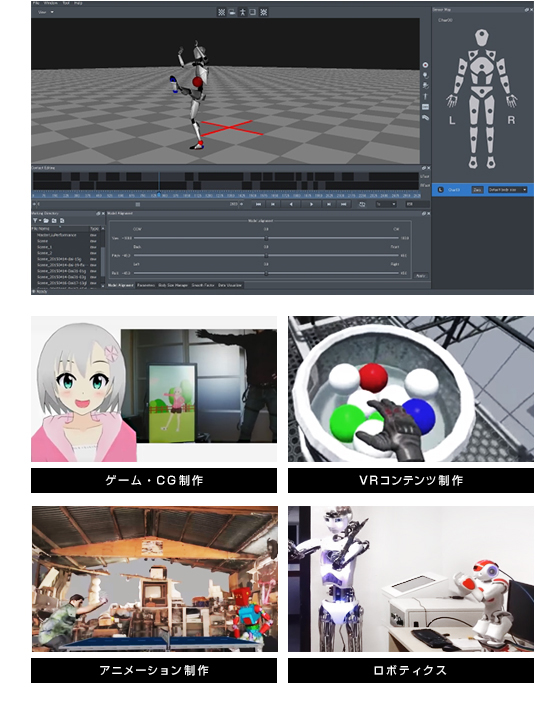Click the Type column header
The height and width of the screenshot is (701, 535).
[94, 228]
